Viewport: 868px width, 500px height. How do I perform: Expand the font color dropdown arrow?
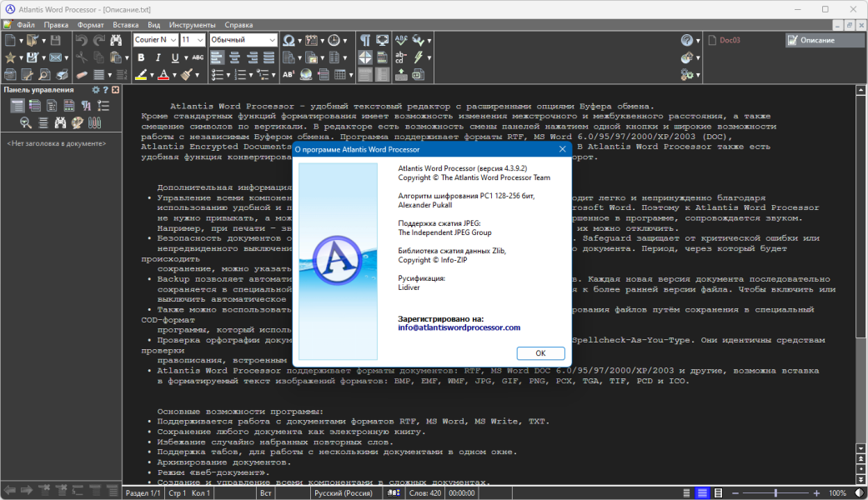coord(174,75)
